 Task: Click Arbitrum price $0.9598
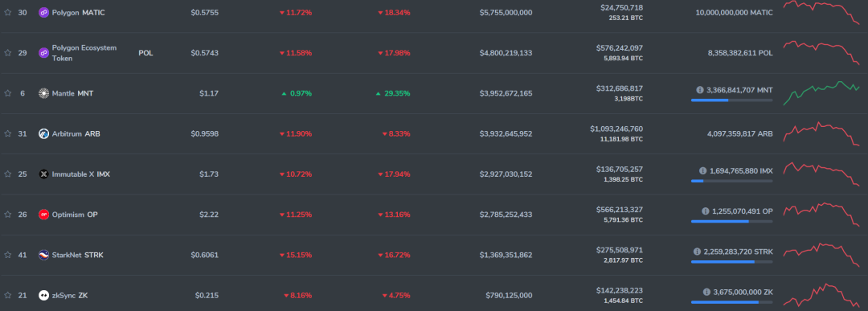tap(205, 133)
